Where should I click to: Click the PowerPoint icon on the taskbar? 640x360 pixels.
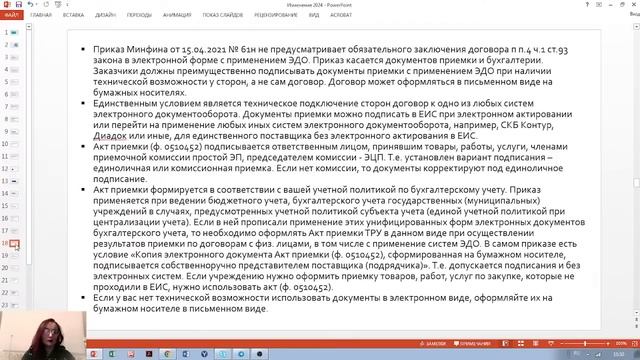pos(94,354)
